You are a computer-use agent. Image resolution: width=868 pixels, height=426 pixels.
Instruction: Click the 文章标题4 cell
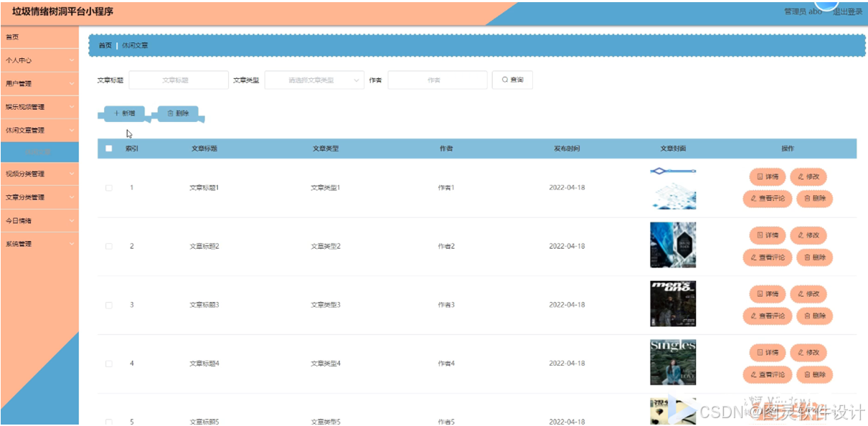(x=204, y=364)
